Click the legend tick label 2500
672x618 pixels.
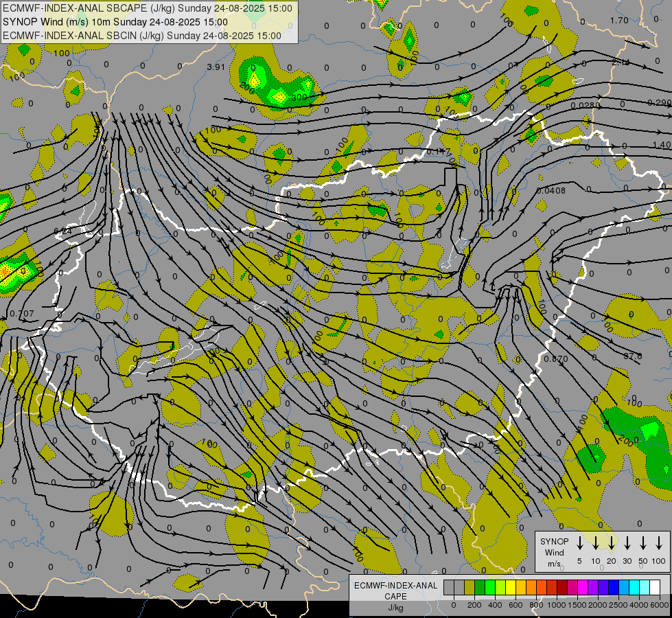point(618,605)
